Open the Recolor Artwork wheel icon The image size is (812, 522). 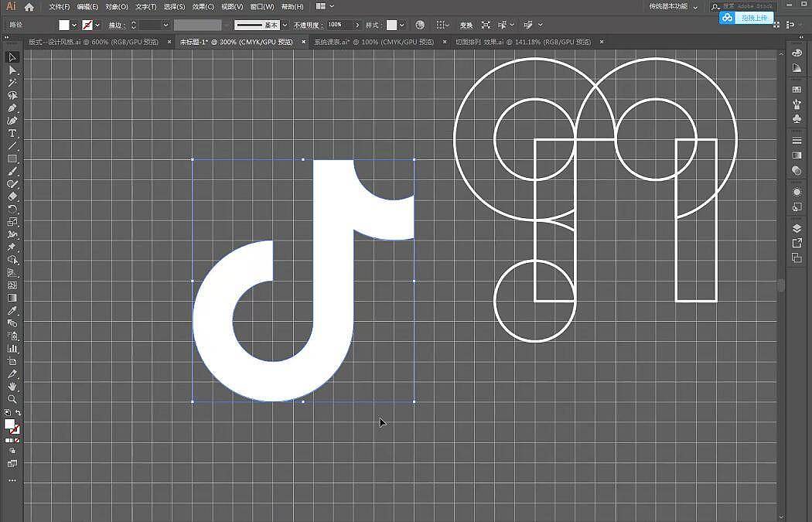click(420, 25)
